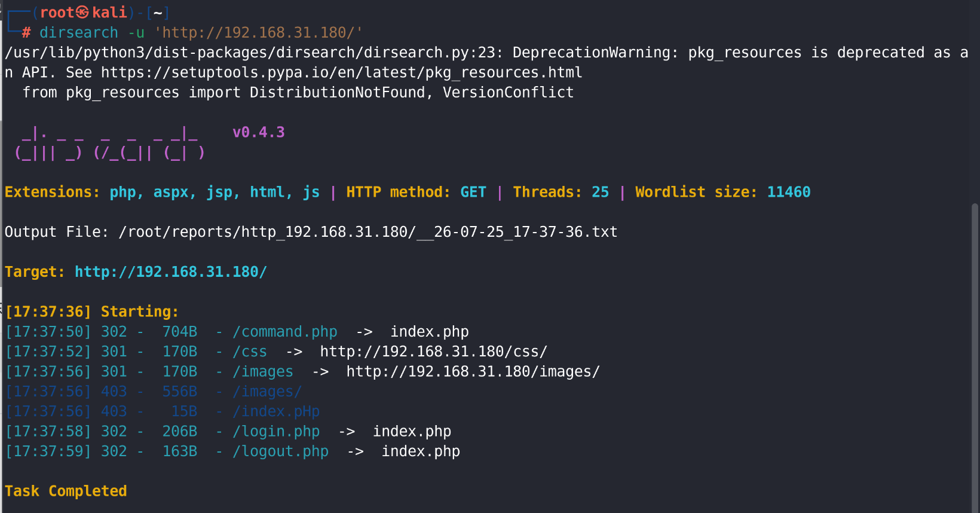Click the Task Completed message
Viewport: 980px width, 513px height.
(x=66, y=491)
